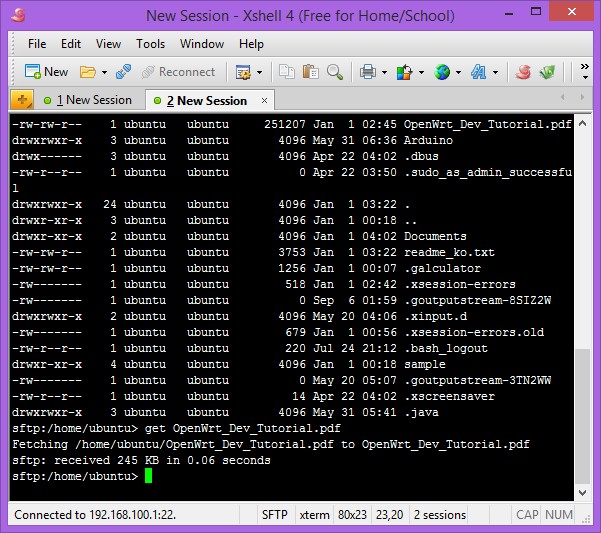
Task: Click the New session toolbar button
Action: pyautogui.click(x=46, y=72)
